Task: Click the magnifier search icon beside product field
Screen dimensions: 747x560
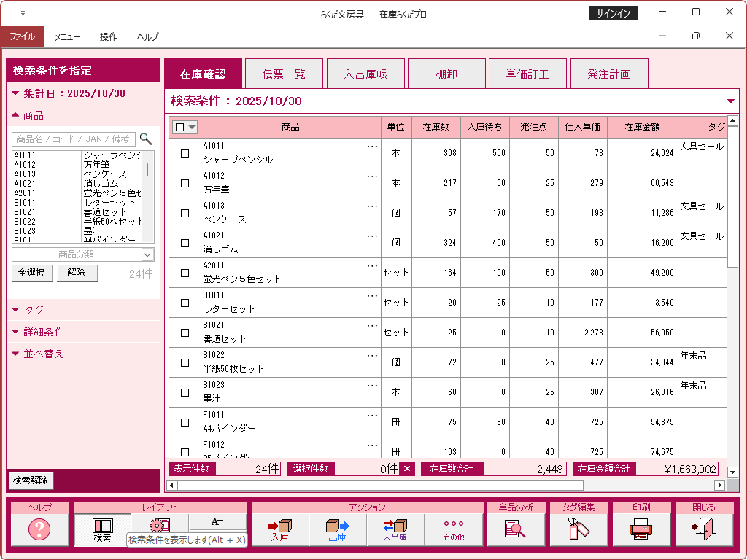Action: coord(146,139)
